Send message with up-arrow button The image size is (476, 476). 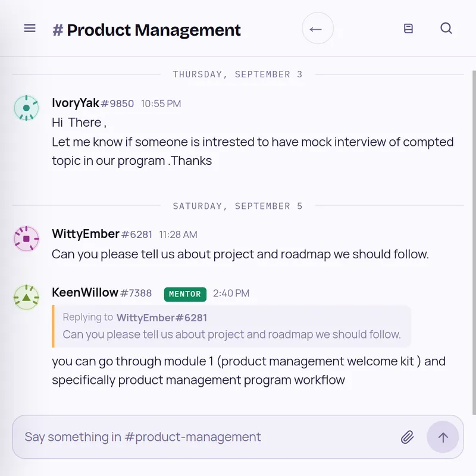[x=443, y=437]
